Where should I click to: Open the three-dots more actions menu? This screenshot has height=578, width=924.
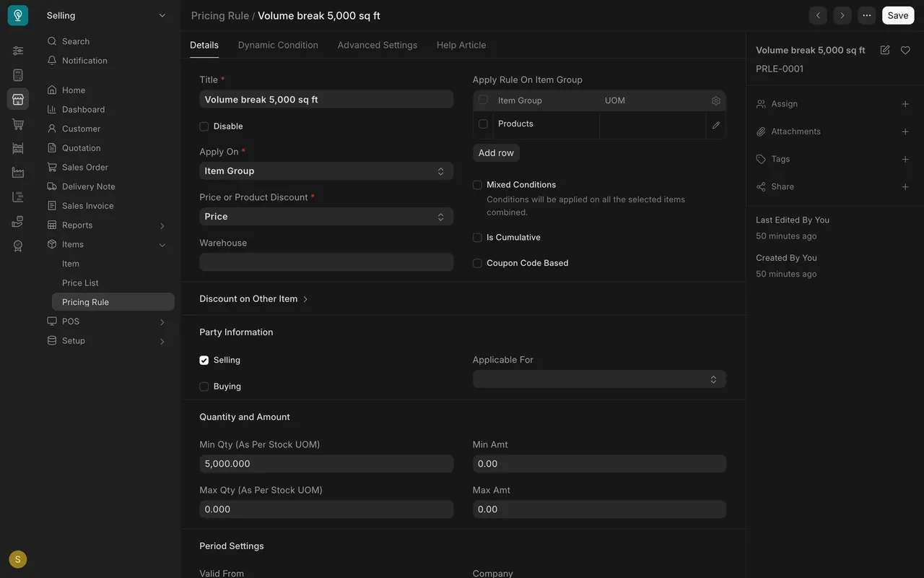pyautogui.click(x=866, y=15)
